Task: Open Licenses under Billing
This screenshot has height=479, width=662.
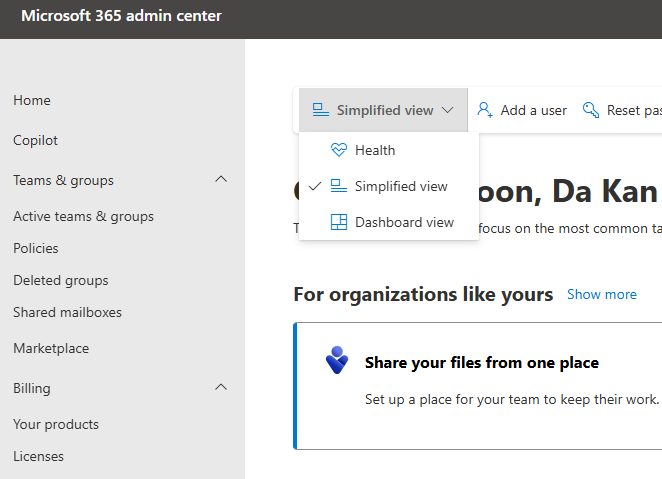Action: 38,456
